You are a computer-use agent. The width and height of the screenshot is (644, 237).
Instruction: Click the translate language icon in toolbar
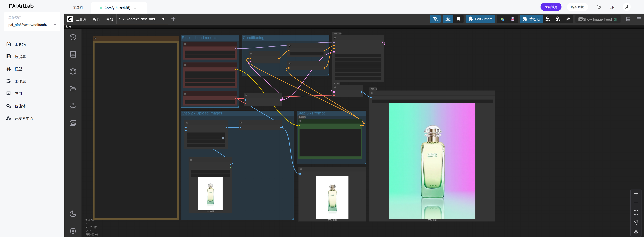435,19
